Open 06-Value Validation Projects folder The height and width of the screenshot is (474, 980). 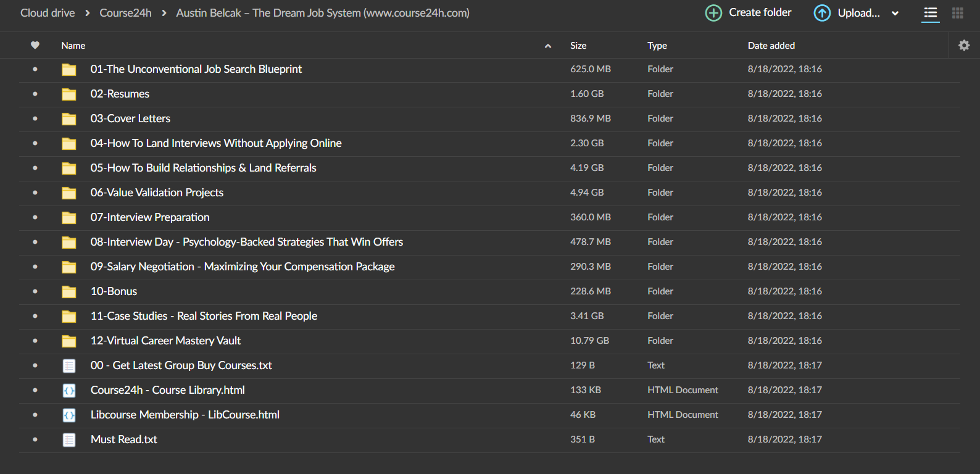click(157, 193)
